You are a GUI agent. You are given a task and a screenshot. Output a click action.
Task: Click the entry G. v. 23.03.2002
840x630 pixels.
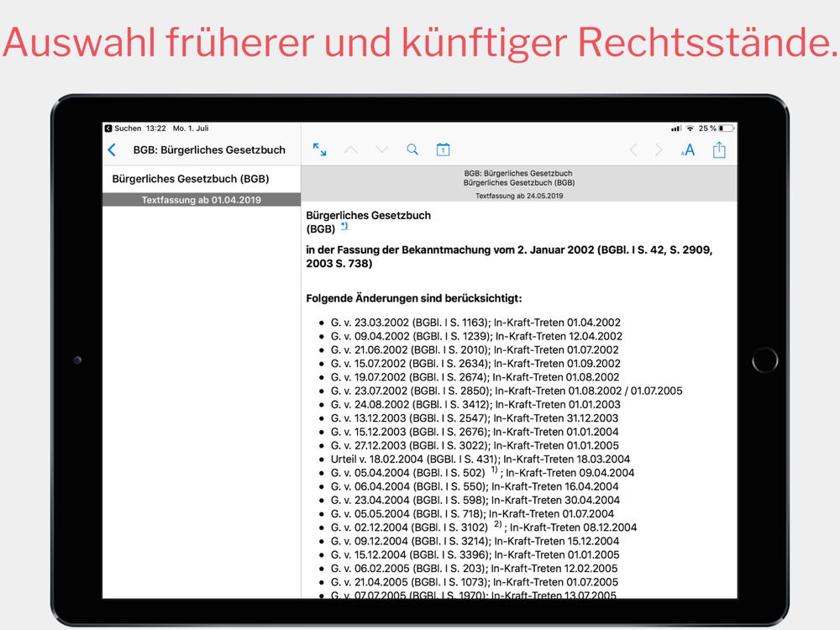click(x=475, y=323)
